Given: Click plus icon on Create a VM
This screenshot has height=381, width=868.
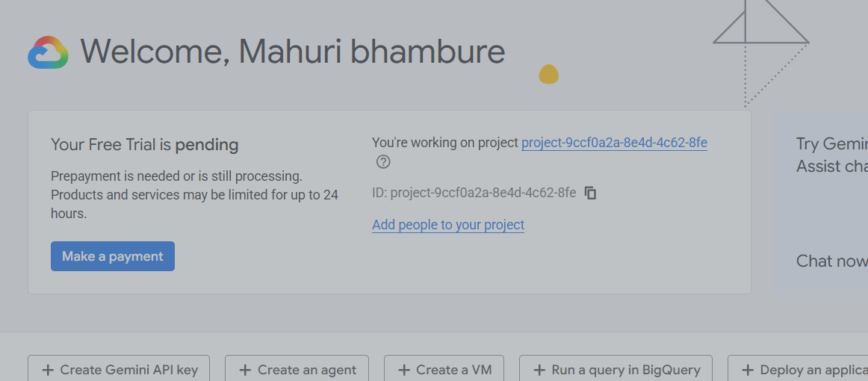Looking at the screenshot, I should pyautogui.click(x=404, y=370).
